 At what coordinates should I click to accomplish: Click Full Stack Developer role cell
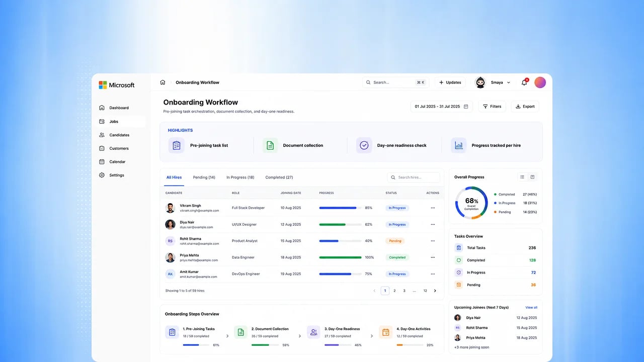248,208
